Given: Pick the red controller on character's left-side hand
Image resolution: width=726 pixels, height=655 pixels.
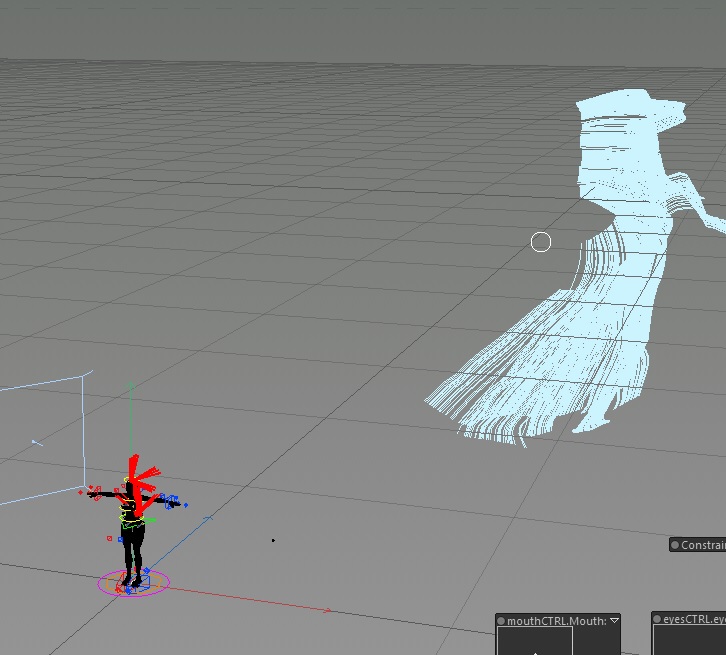Looking at the screenshot, I should click(x=96, y=493).
